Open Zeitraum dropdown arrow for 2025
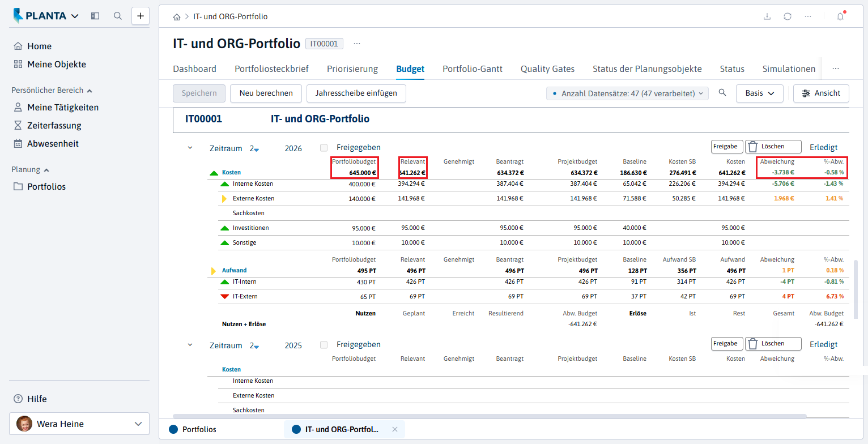 (x=257, y=347)
